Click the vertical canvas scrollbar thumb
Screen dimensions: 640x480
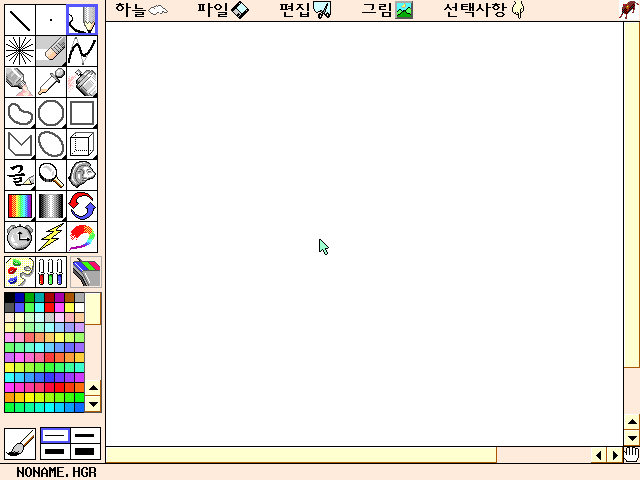(631, 195)
